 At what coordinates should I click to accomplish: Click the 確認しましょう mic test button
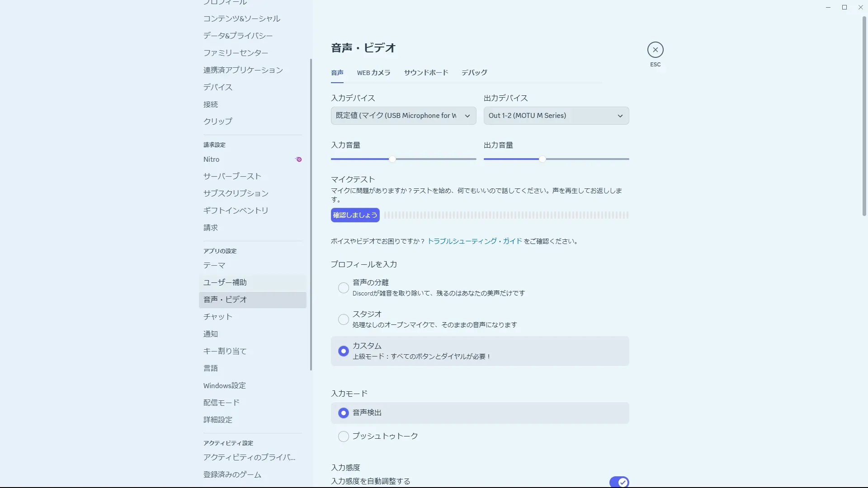click(x=355, y=215)
